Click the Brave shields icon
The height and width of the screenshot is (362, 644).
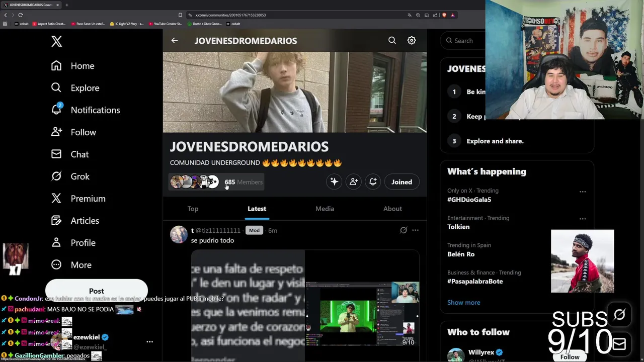(x=444, y=15)
